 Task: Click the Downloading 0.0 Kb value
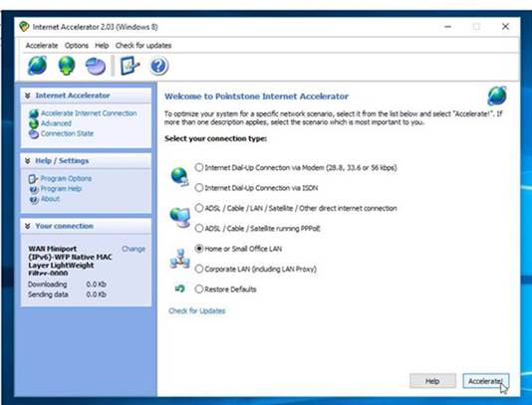click(x=97, y=285)
